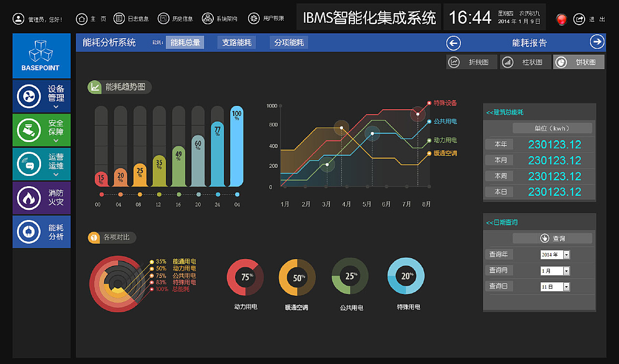Click the administrator user avatar icon
619x364 pixels.
tap(18, 19)
